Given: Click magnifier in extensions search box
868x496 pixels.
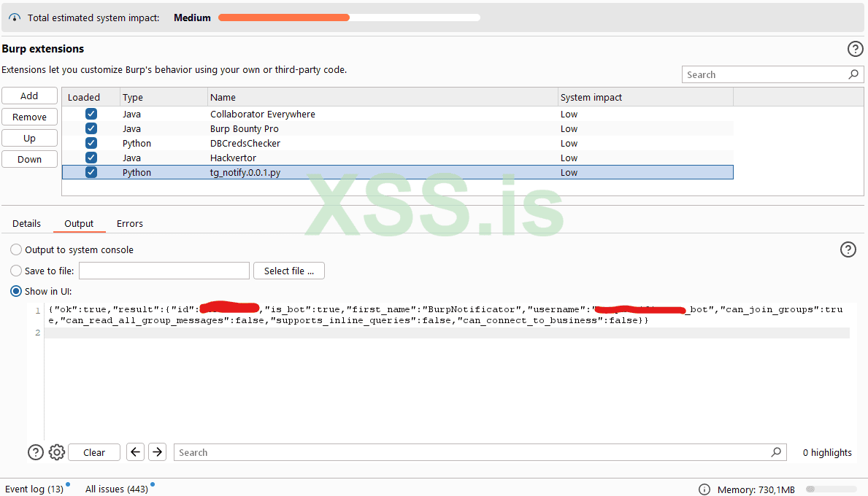Looking at the screenshot, I should pos(853,74).
